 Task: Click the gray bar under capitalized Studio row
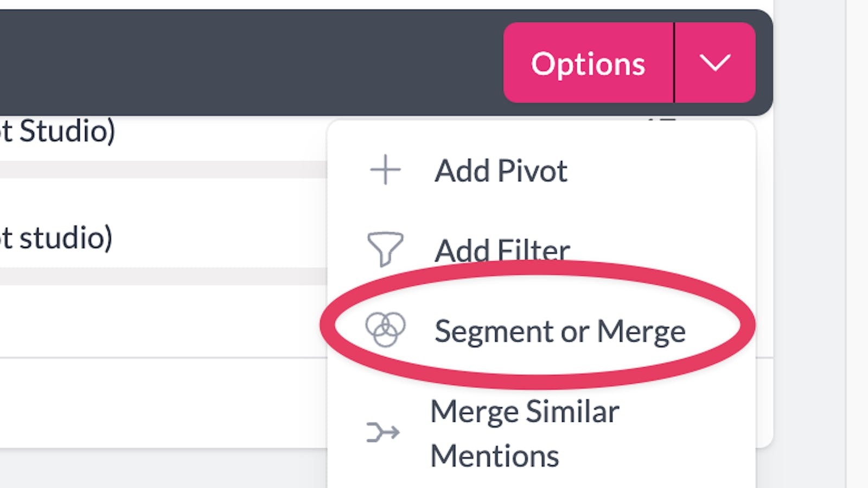[163, 169]
